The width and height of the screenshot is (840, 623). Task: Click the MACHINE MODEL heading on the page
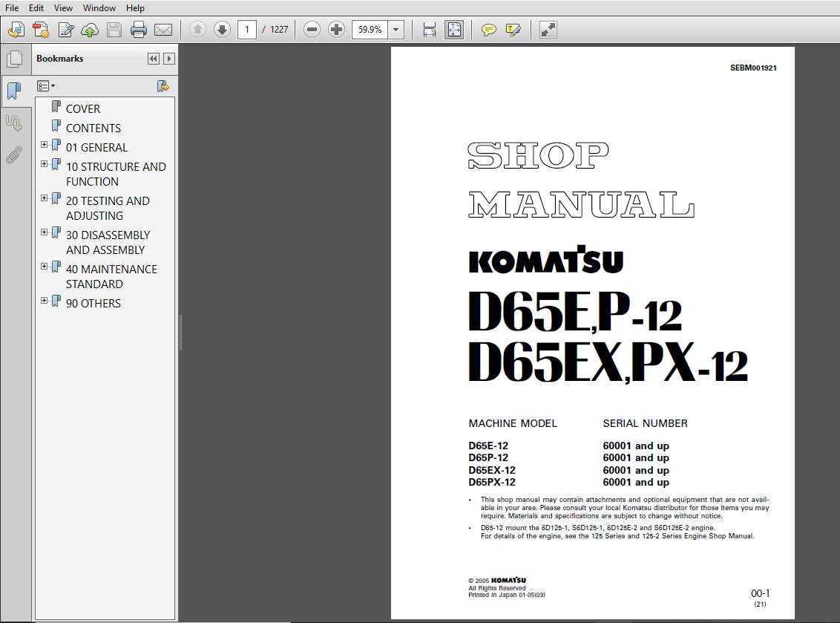tap(513, 423)
